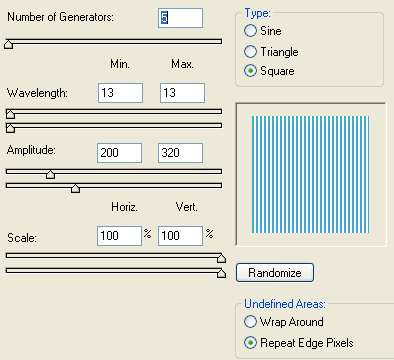394x360 pixels.
Task: Click the Wavelength Max field
Action: click(182, 93)
